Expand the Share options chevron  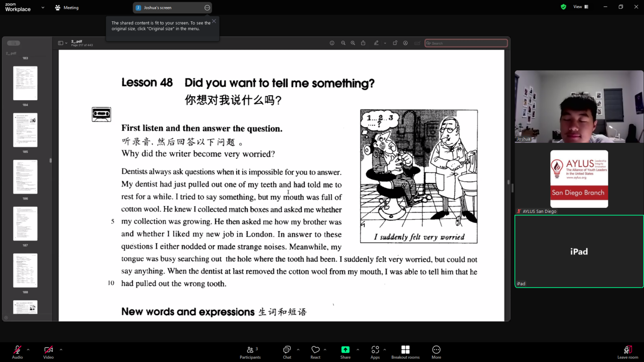358,349
